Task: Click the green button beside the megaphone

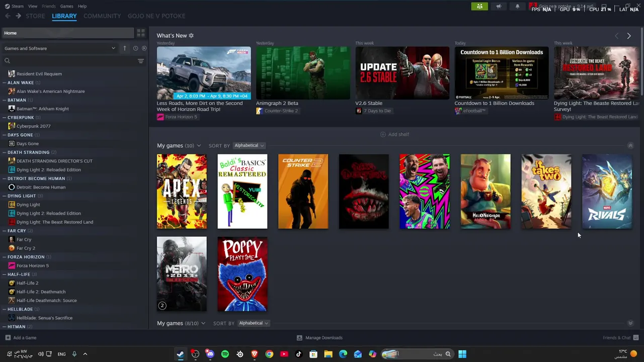Action: [479, 7]
